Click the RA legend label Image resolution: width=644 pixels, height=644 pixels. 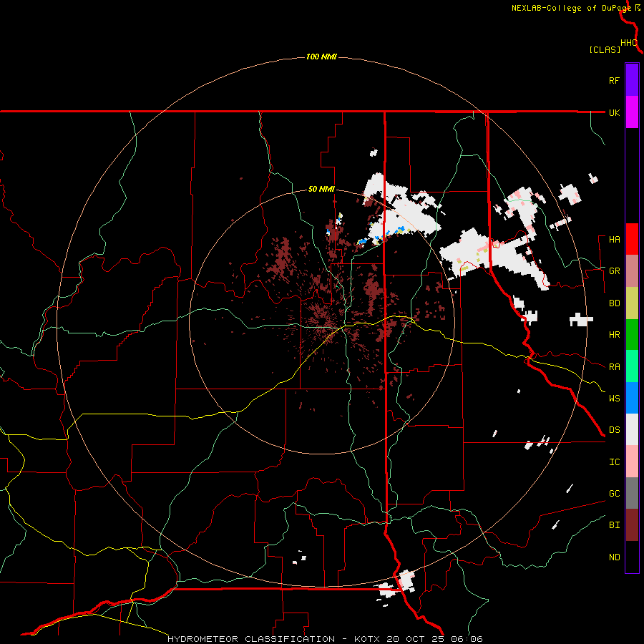pos(614,367)
